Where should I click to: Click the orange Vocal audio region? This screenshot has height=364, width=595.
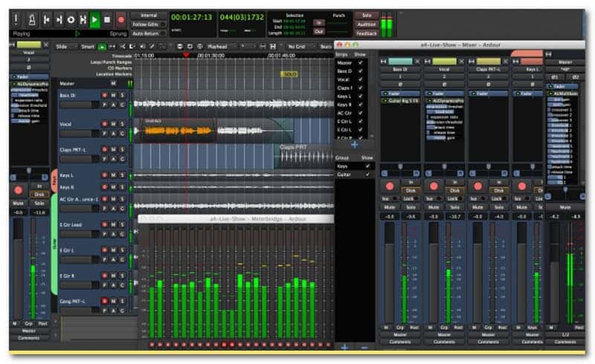[178, 131]
